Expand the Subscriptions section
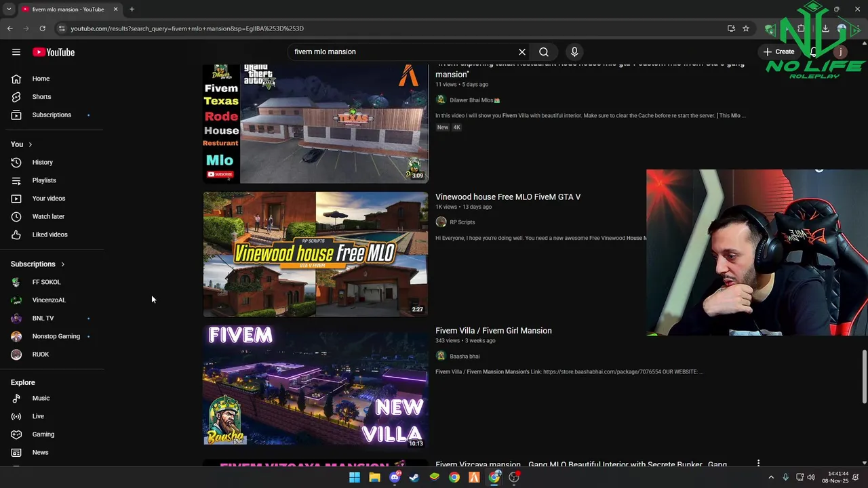Image resolution: width=868 pixels, height=488 pixels. coord(38,264)
